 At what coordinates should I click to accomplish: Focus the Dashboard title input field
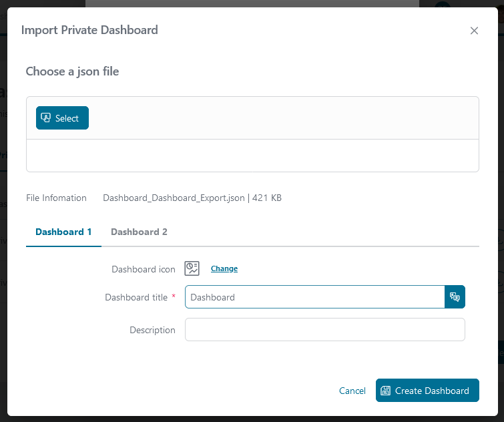(x=314, y=296)
